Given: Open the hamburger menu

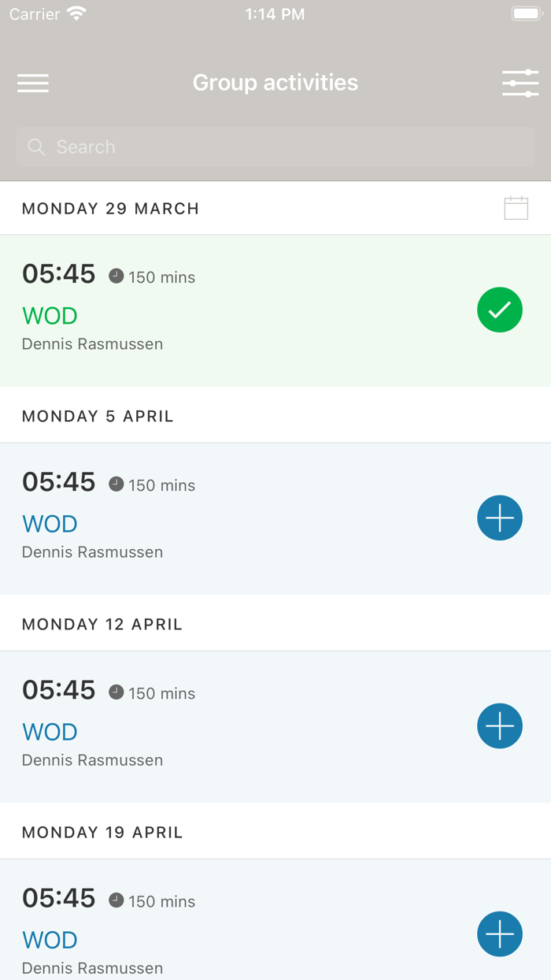Looking at the screenshot, I should pyautogui.click(x=33, y=83).
